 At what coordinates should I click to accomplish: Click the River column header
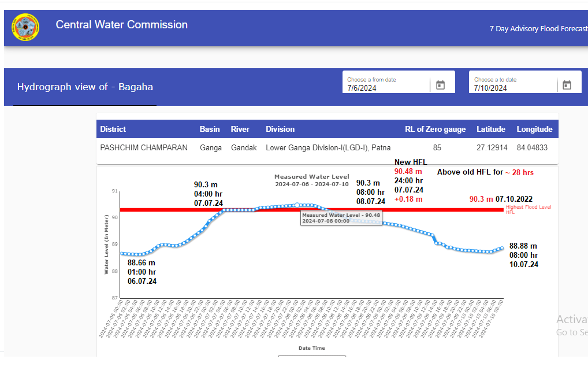(x=240, y=129)
